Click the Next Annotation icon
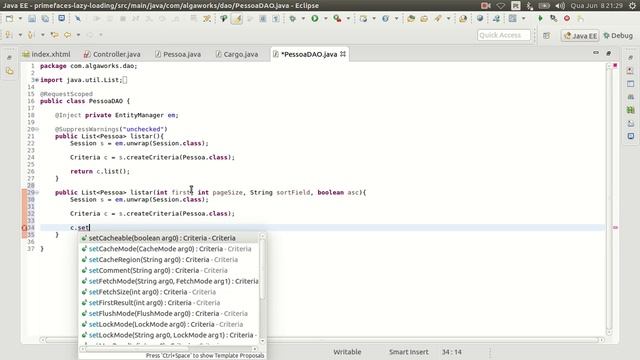640x360 pixels. coord(9,35)
